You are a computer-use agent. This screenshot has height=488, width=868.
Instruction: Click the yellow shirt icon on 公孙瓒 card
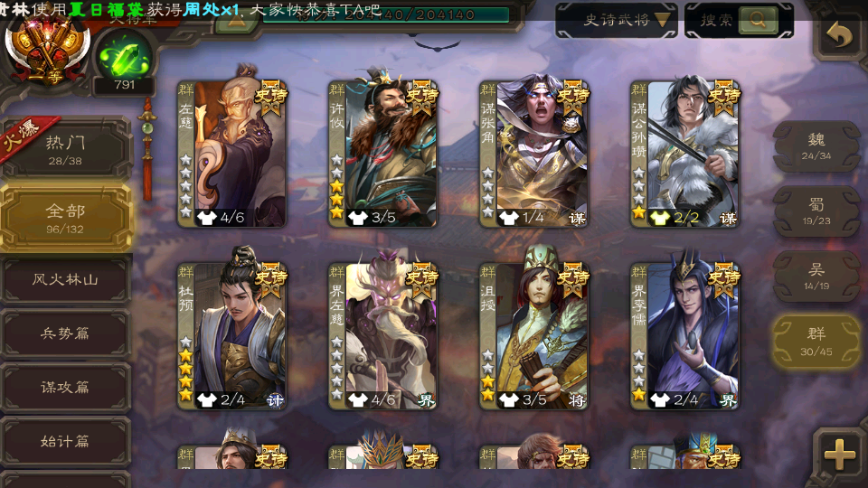[660, 218]
